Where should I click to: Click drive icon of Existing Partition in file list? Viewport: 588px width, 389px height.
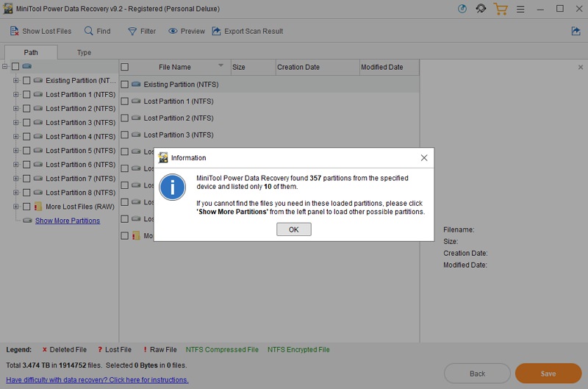[x=136, y=84]
